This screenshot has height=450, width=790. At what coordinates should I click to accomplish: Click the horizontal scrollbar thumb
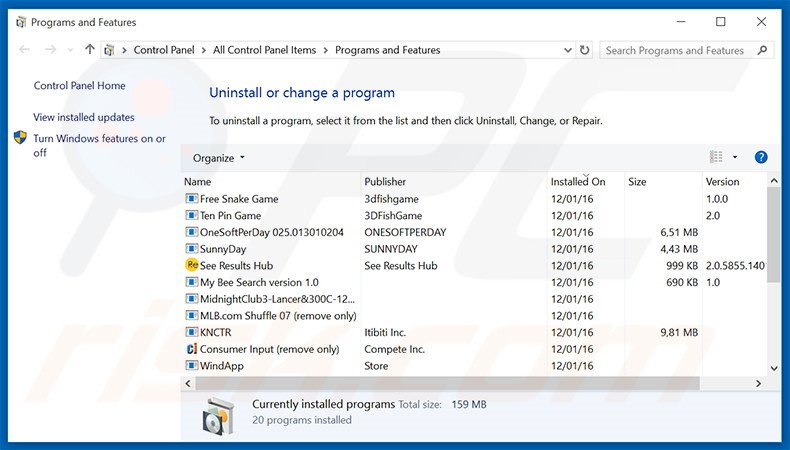pos(447,383)
